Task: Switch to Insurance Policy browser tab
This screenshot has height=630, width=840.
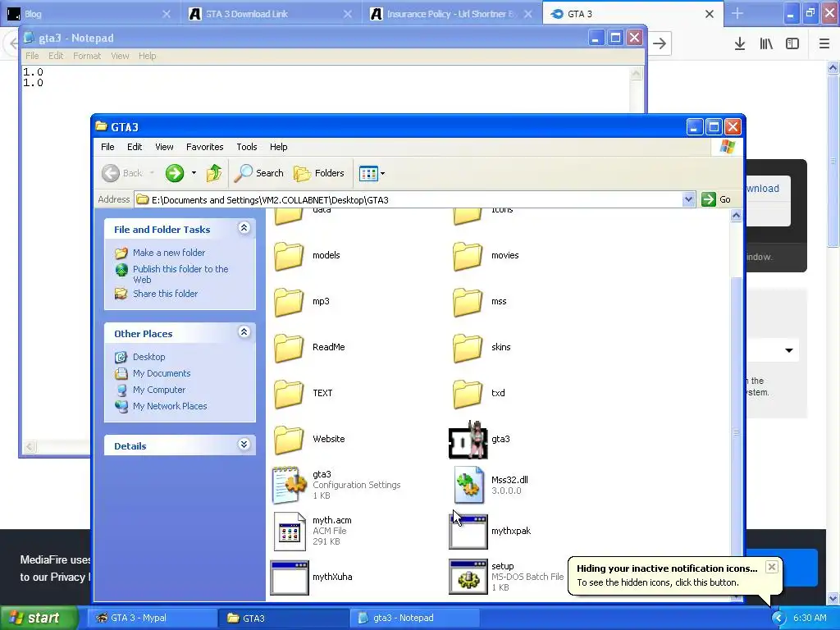Action: 453,14
